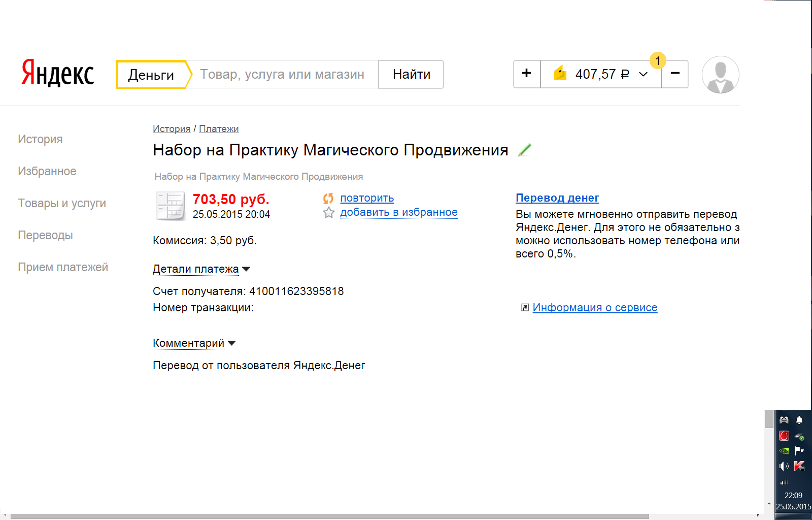This screenshot has width=812, height=520.
Task: Click the minus withdraw button
Action: 675,74
